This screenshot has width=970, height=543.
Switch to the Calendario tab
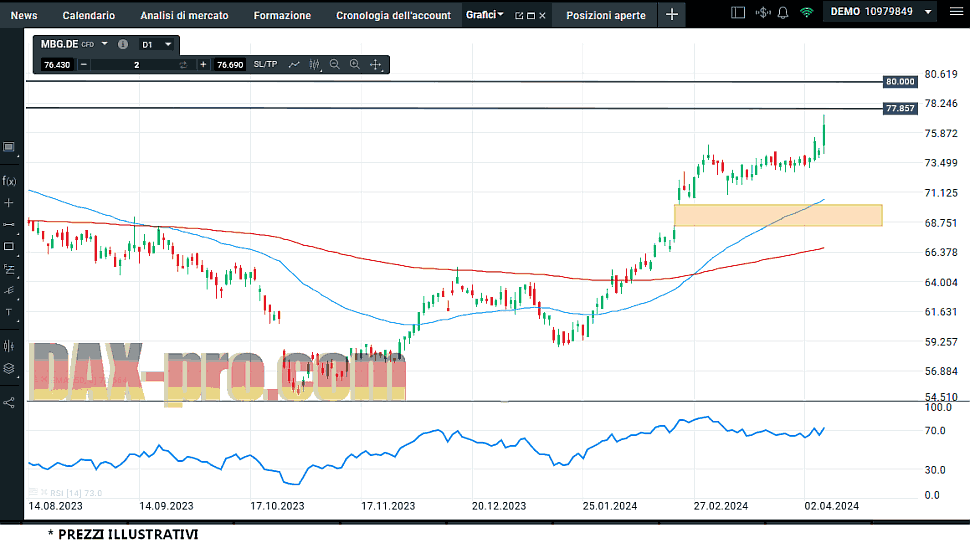tap(88, 15)
